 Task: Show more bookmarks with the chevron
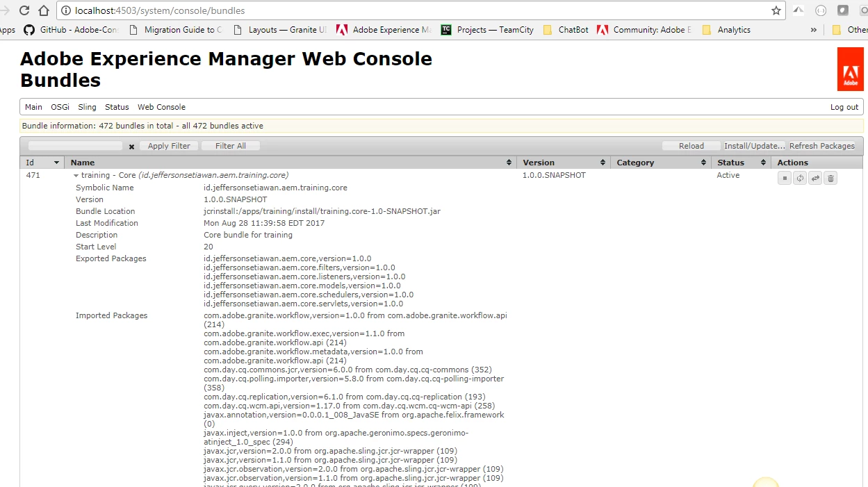pos(814,30)
